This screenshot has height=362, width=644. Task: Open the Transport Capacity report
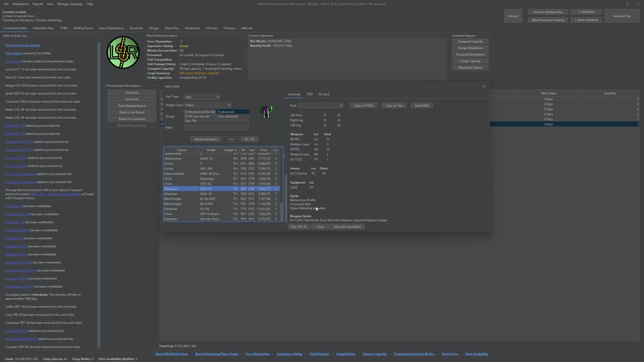pos(470,42)
